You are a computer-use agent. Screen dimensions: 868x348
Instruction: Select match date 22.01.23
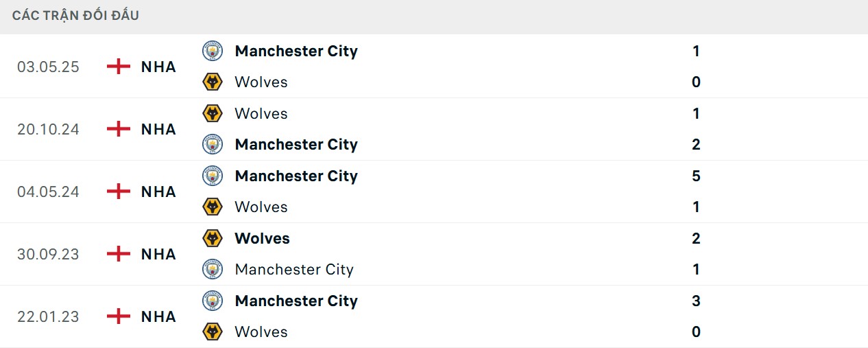48,316
